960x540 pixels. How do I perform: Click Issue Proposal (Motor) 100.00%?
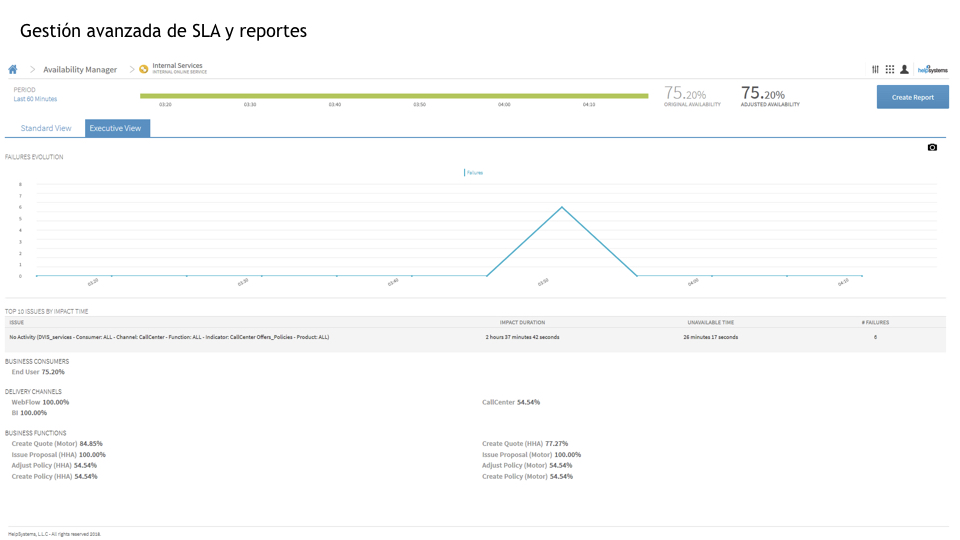click(x=531, y=455)
